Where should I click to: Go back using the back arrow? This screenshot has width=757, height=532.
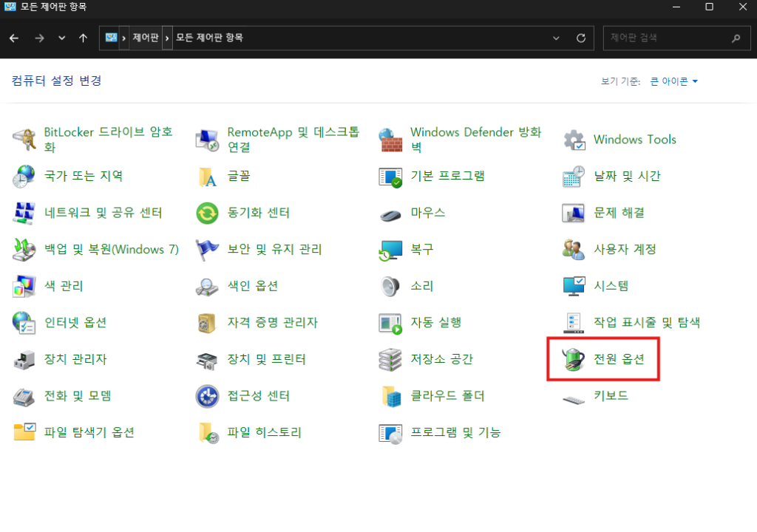[x=14, y=38]
